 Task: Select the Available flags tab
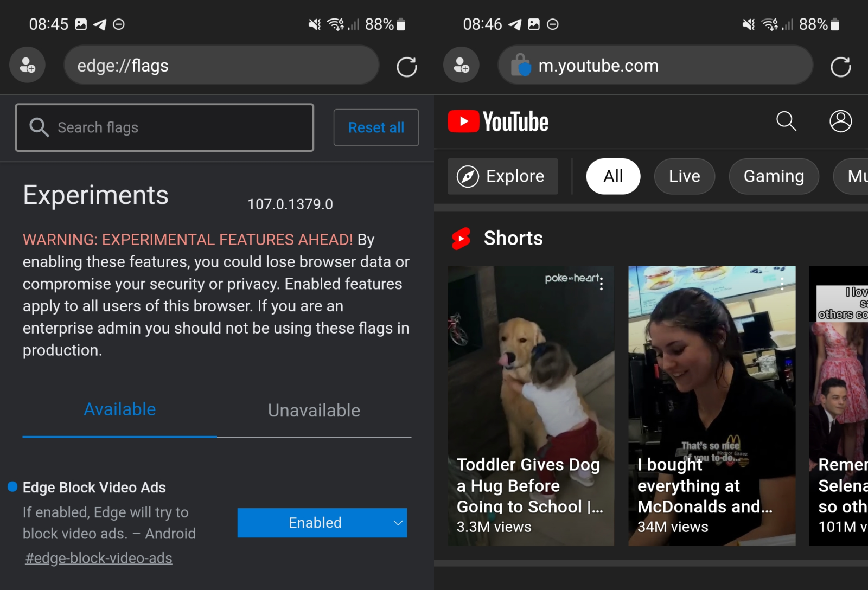tap(119, 410)
